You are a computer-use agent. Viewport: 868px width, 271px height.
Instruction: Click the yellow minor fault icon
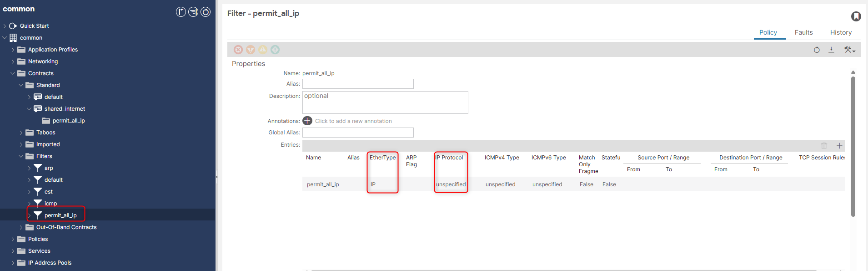[x=263, y=50]
